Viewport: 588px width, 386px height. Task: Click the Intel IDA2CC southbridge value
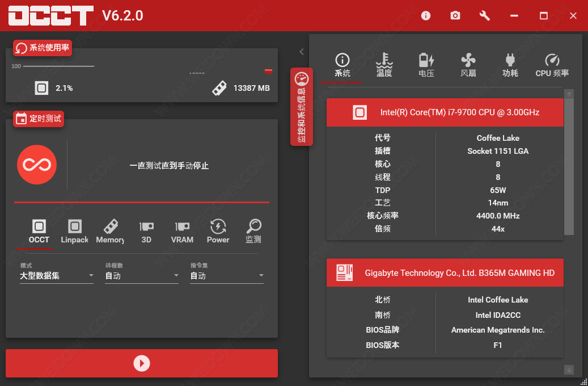coord(498,316)
